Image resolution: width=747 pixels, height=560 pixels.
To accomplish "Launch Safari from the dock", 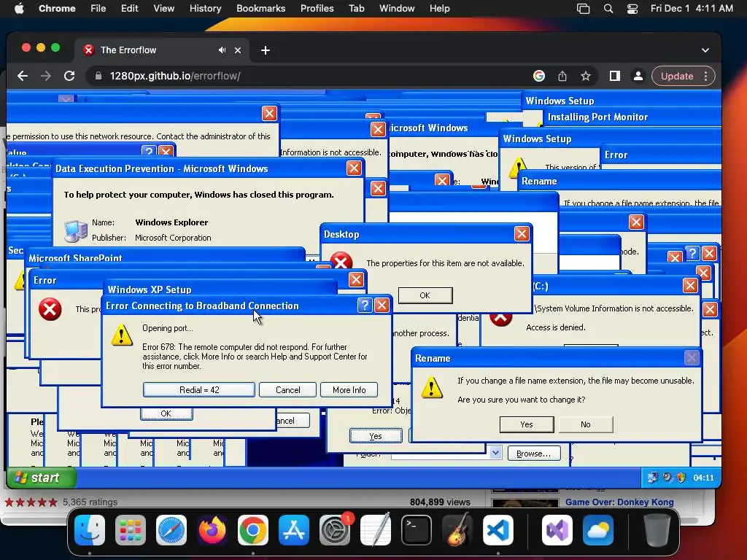I will click(x=171, y=530).
